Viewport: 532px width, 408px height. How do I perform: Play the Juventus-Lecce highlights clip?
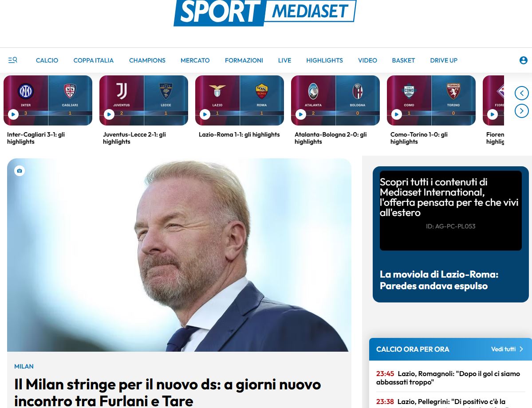coord(109,114)
